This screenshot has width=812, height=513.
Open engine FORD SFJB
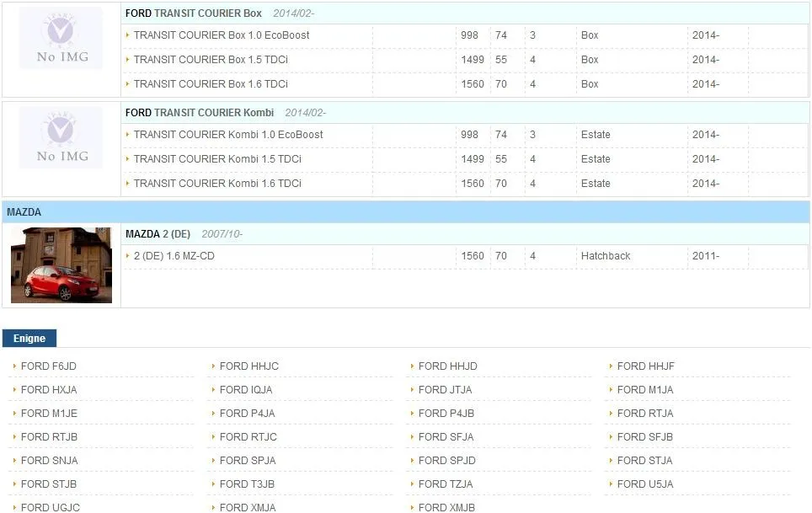coord(645,437)
